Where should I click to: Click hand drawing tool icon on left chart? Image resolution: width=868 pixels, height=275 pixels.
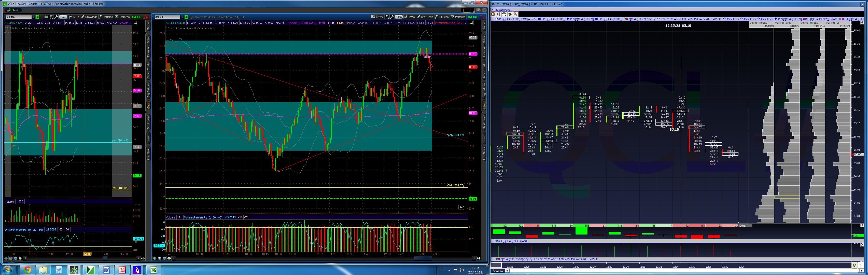click(x=135, y=23)
